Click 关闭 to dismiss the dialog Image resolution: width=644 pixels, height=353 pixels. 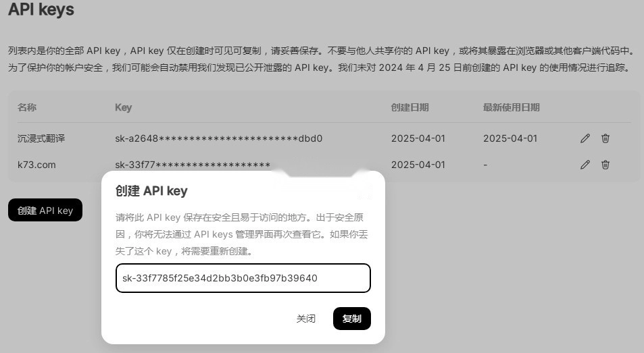coord(306,319)
